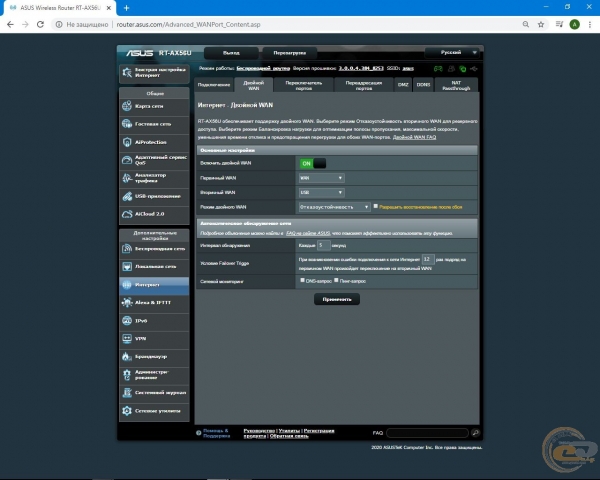
Task: Switch to Переадресация портов tab
Action: pos(364,85)
